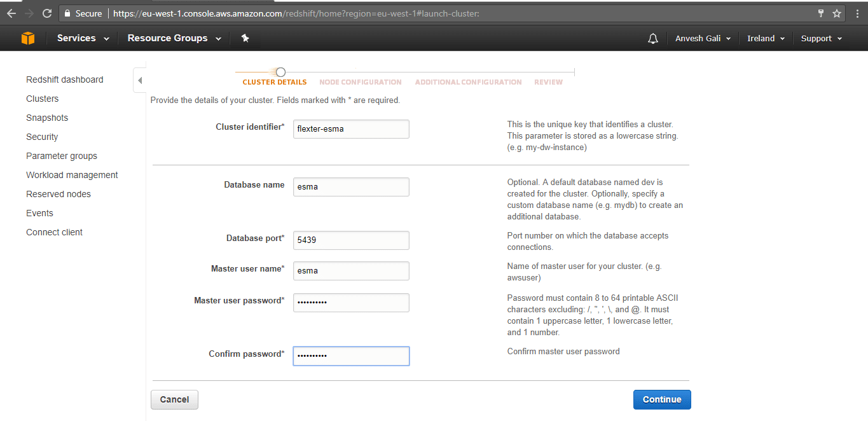Click browser back arrow
This screenshot has width=868, height=421.
[11, 13]
